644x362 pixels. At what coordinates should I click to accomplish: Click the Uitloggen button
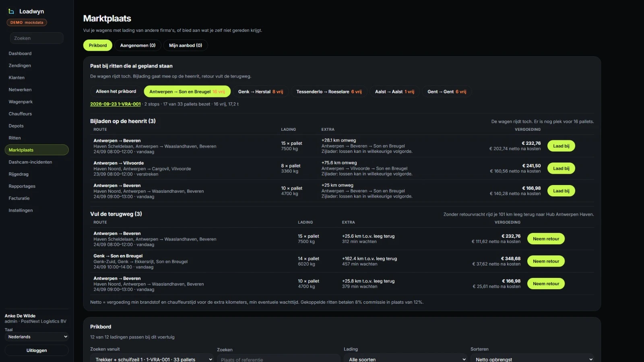[x=37, y=350]
